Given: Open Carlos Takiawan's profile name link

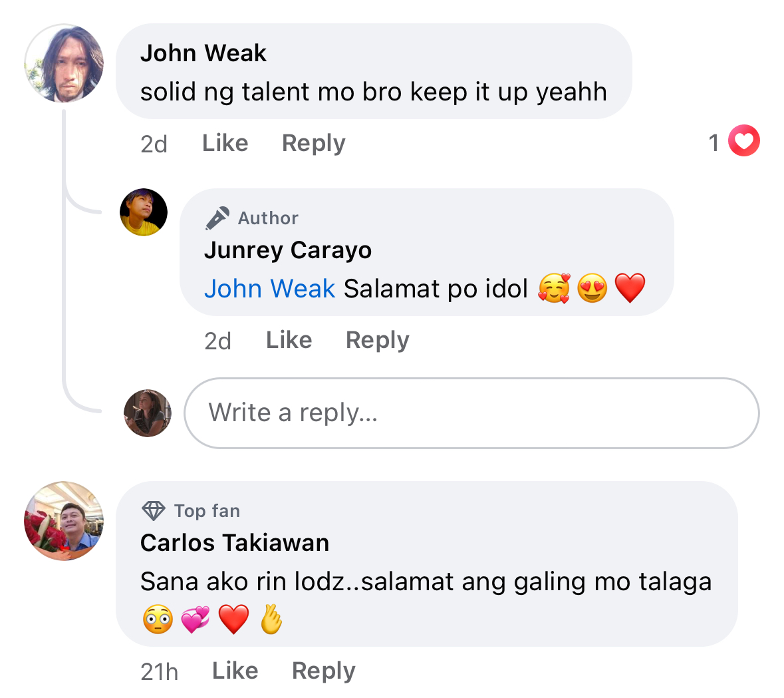Looking at the screenshot, I should [235, 543].
